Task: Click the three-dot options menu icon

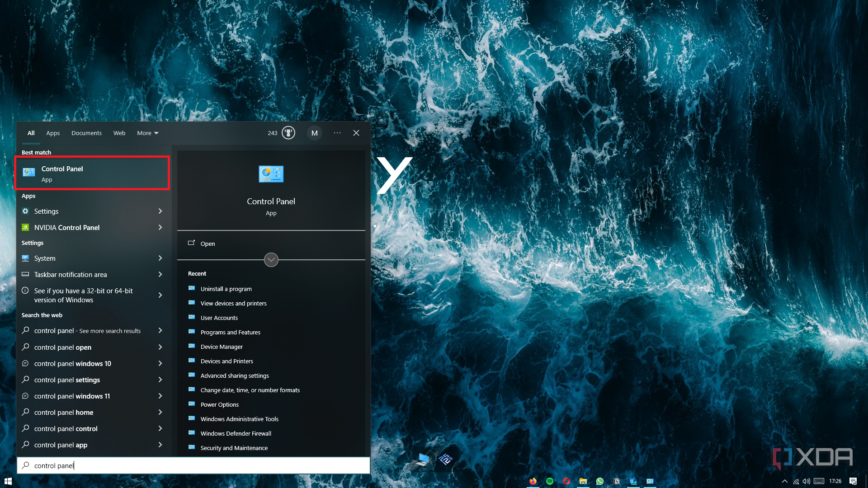Action: (337, 133)
